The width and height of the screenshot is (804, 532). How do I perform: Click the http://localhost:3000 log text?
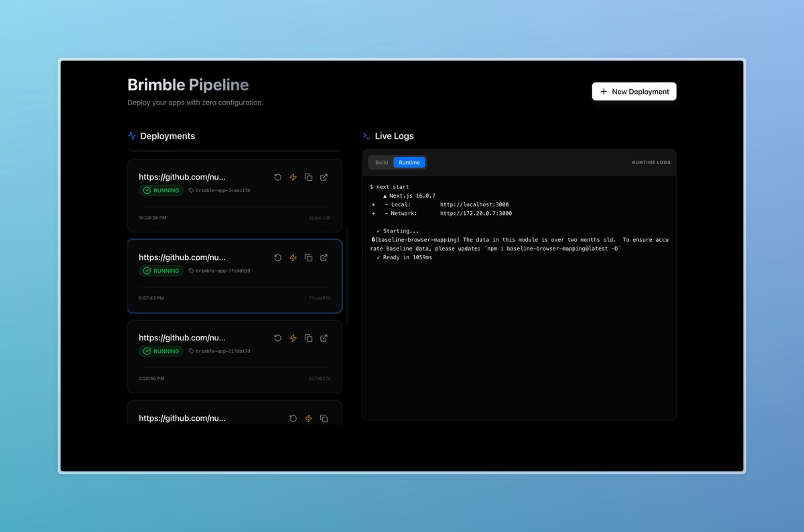point(474,204)
